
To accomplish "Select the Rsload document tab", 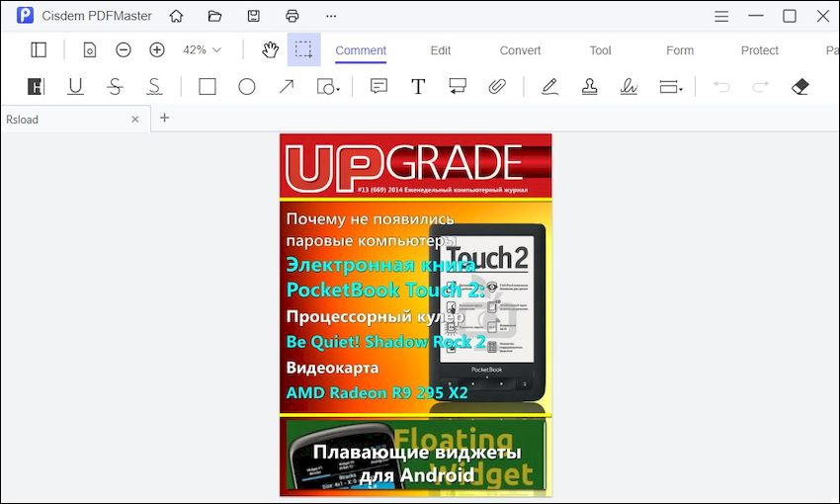I will (75, 119).
